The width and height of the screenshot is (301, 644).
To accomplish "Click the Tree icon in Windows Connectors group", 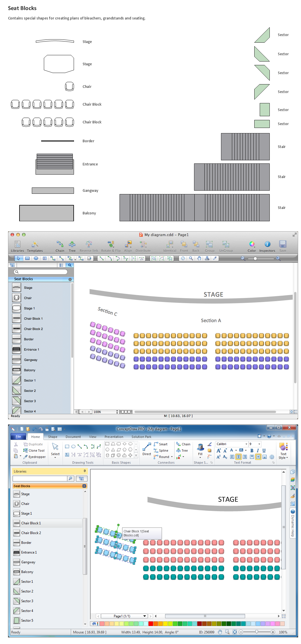I will click(182, 451).
